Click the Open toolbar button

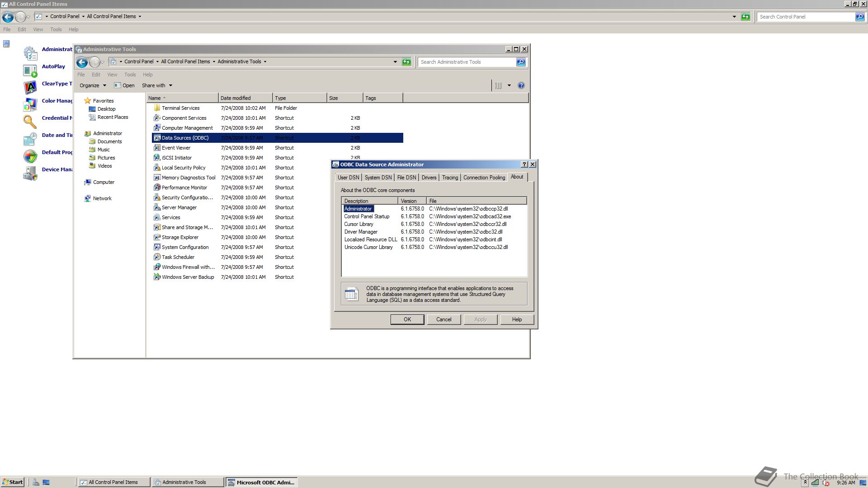click(x=124, y=85)
